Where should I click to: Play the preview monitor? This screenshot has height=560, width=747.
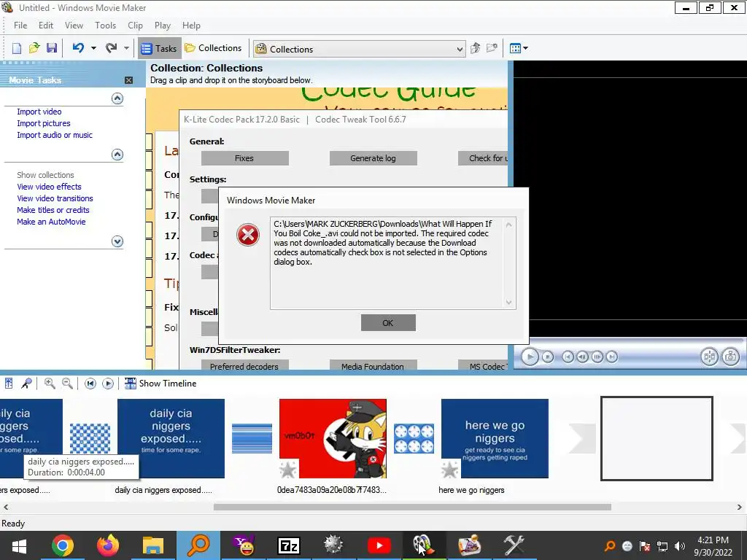(530, 357)
